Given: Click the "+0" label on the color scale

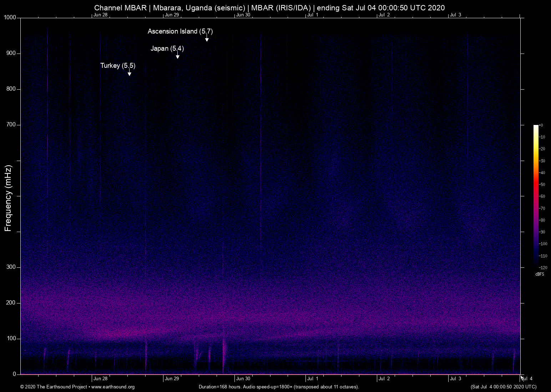Looking at the screenshot, I should click(541, 125).
